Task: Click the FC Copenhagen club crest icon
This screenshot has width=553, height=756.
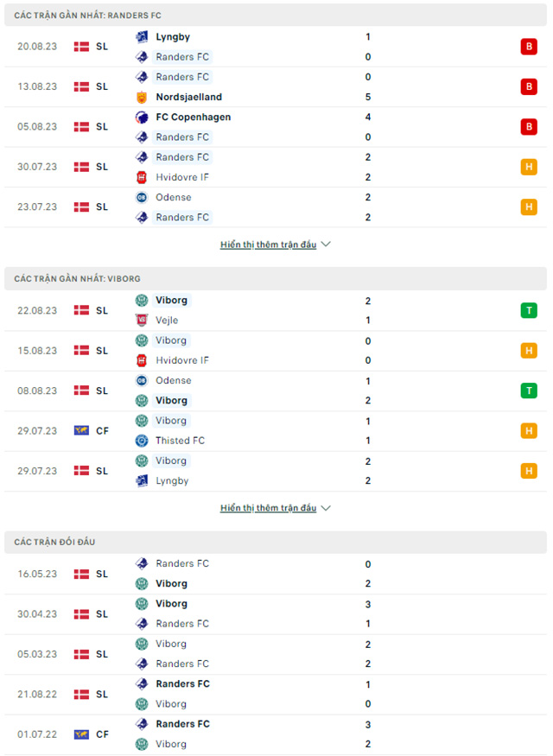Action: (142, 118)
